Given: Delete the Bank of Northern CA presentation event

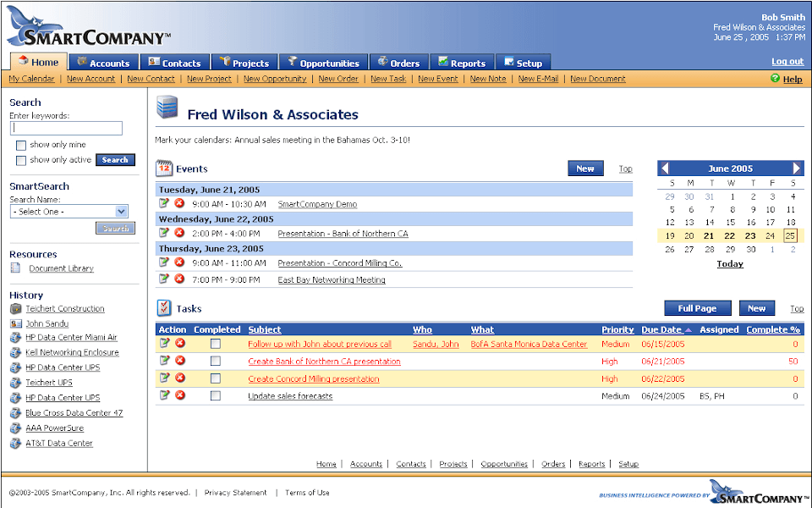Looking at the screenshot, I should point(179,233).
